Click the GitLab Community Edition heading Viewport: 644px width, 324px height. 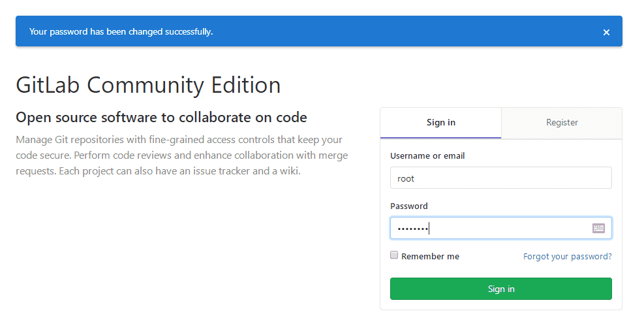(148, 85)
